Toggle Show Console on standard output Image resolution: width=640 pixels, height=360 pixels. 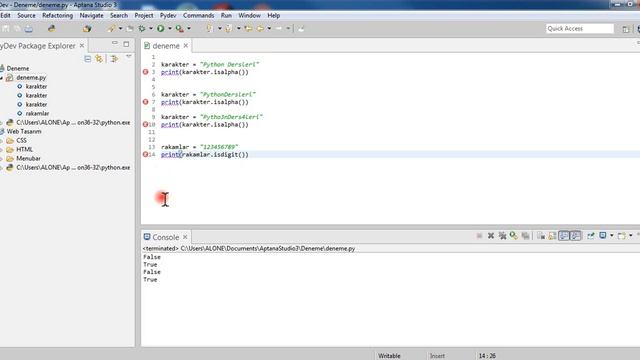coord(564,236)
